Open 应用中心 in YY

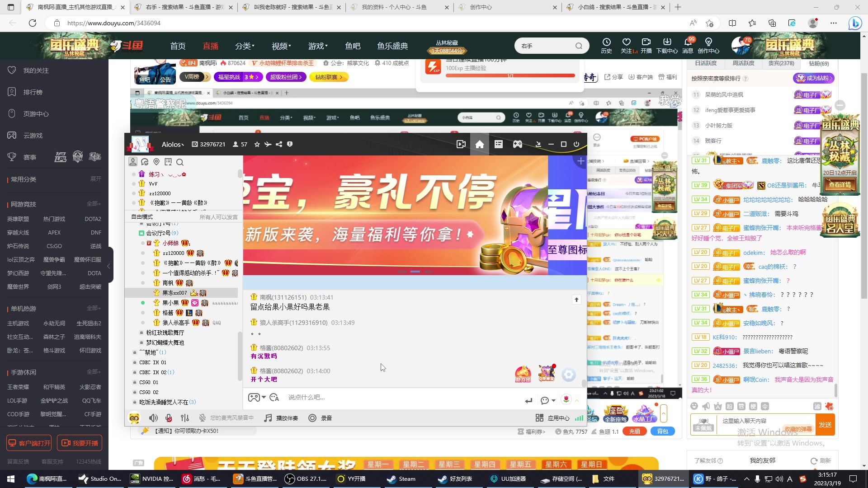click(x=552, y=418)
